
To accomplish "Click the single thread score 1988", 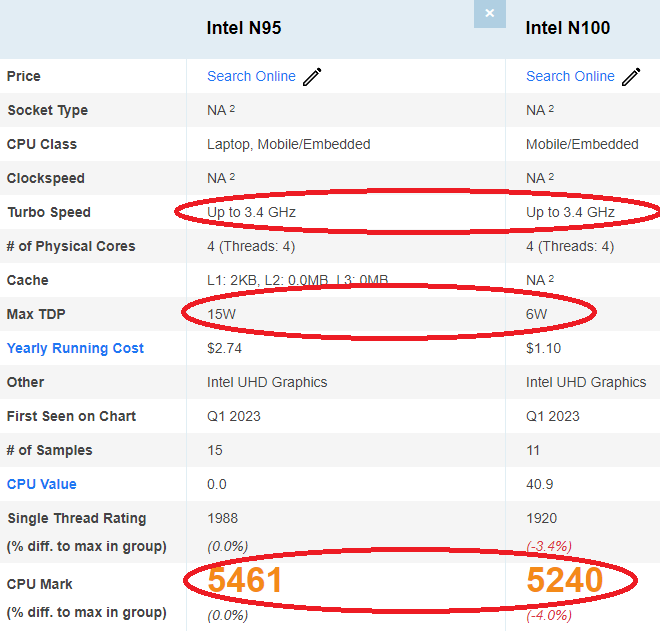I will click(222, 518).
